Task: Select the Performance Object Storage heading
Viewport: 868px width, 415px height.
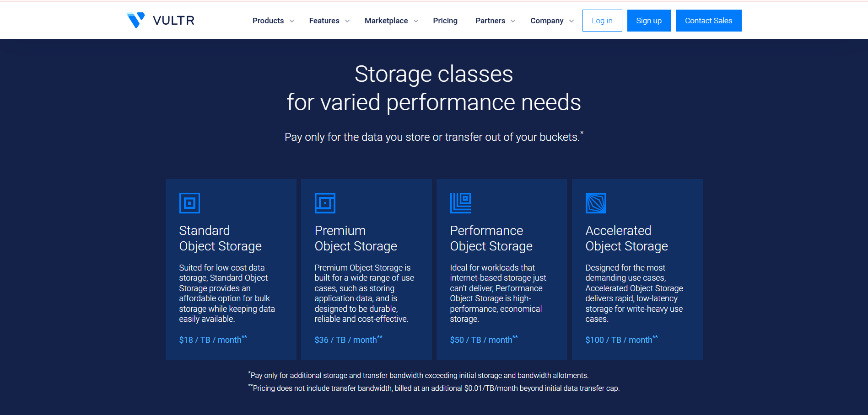Action: click(491, 238)
